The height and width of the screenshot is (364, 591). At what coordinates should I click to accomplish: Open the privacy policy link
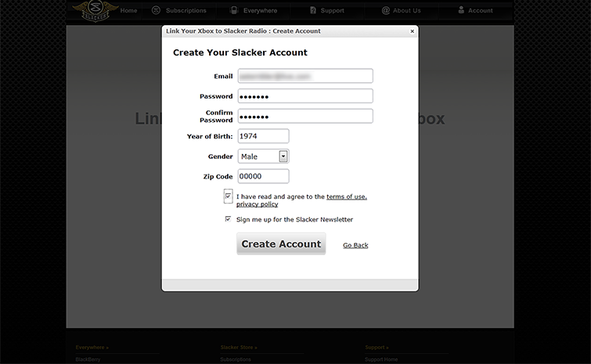(x=257, y=204)
